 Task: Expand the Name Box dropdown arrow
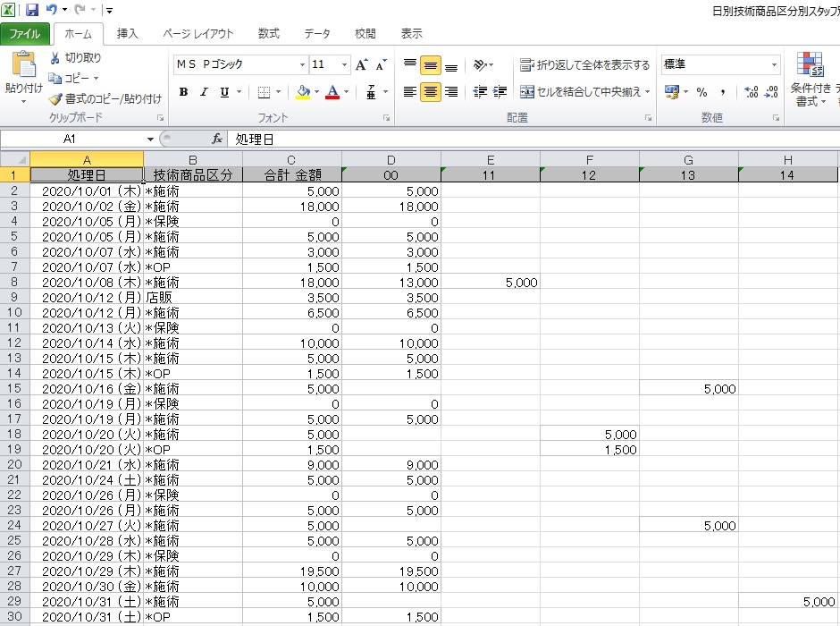pos(150,140)
